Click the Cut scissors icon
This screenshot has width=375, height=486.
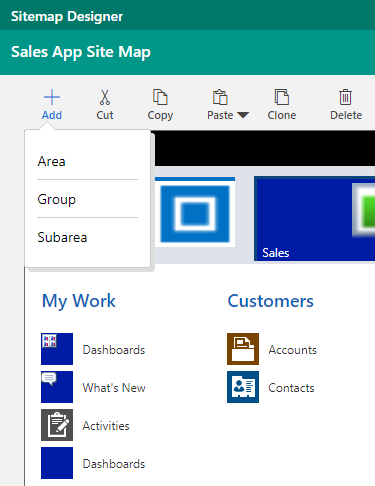[105, 97]
